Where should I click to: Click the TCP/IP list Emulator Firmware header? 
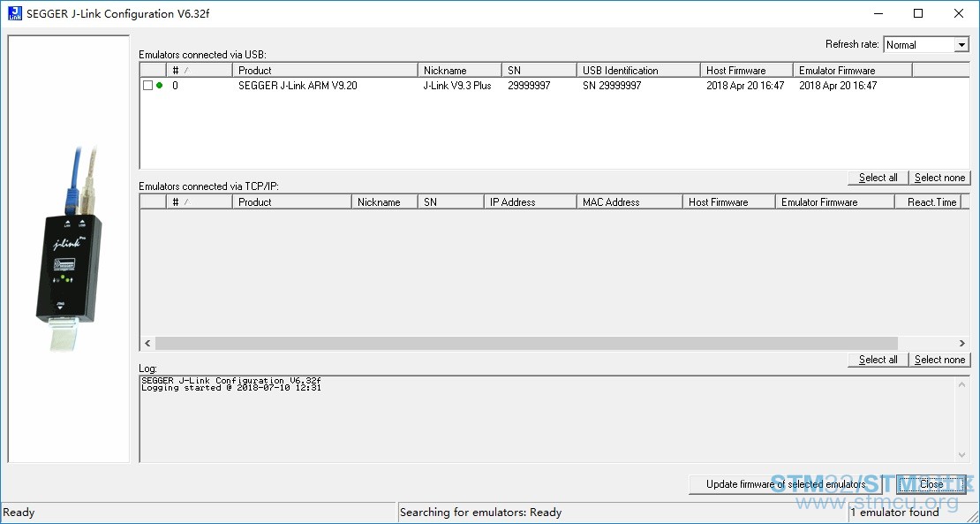[x=834, y=202]
